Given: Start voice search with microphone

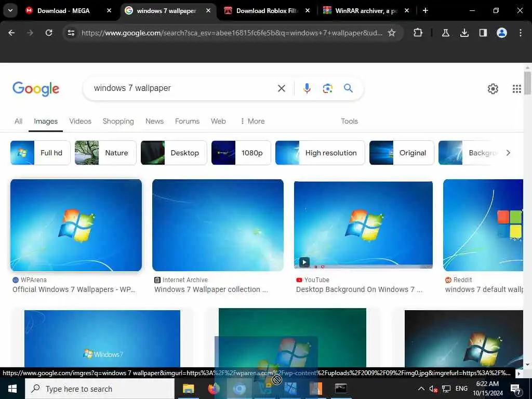Looking at the screenshot, I should point(307,88).
